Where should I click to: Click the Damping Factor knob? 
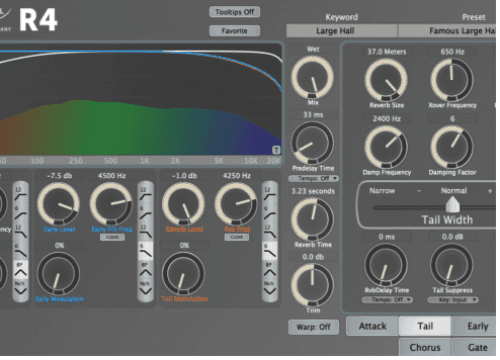click(452, 147)
